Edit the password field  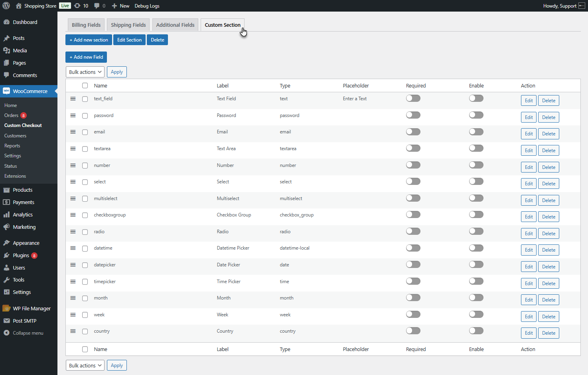[529, 117]
